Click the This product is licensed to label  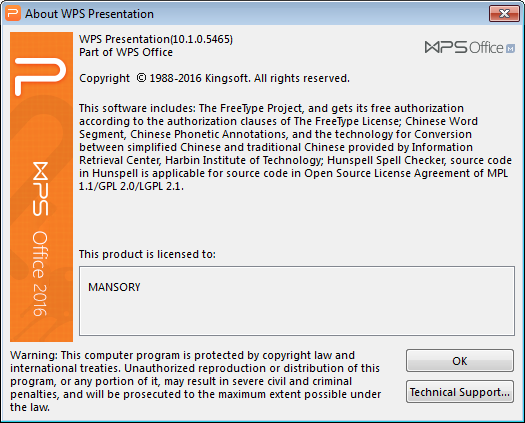coord(147,254)
